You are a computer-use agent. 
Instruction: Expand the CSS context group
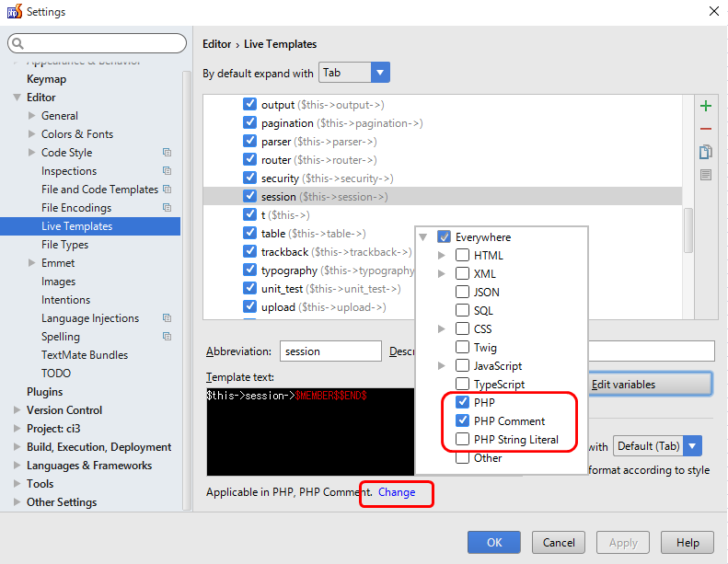pyautogui.click(x=442, y=328)
